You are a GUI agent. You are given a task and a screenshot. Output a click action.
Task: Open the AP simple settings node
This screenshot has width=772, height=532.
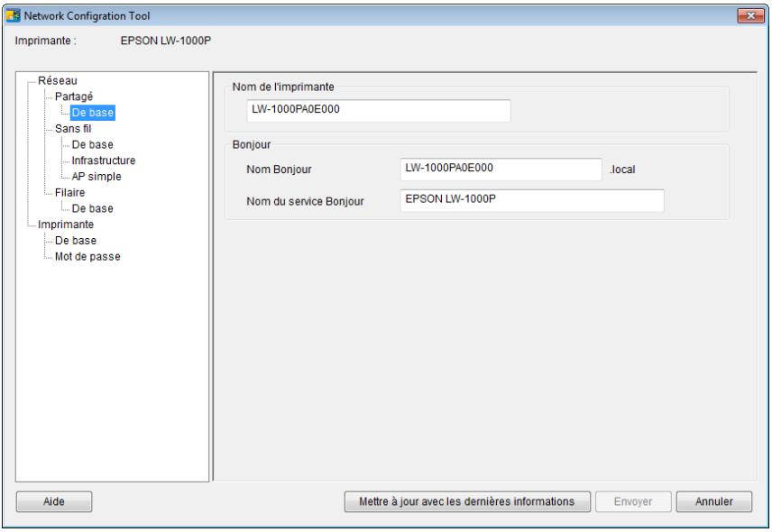point(96,177)
